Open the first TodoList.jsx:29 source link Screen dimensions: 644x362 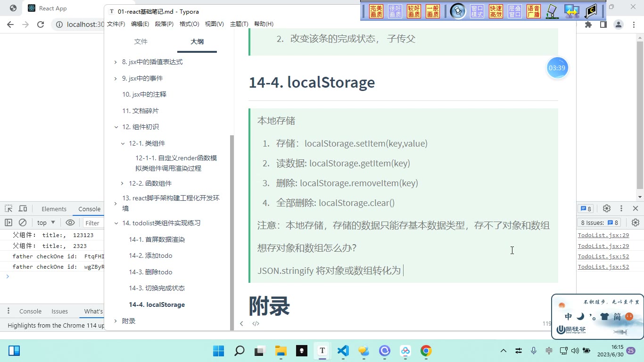point(603,235)
